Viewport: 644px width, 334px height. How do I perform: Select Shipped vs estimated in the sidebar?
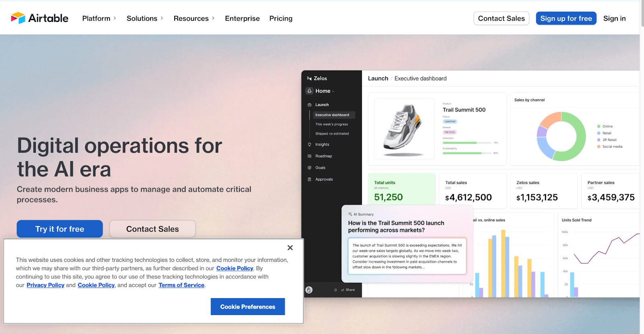pyautogui.click(x=332, y=134)
